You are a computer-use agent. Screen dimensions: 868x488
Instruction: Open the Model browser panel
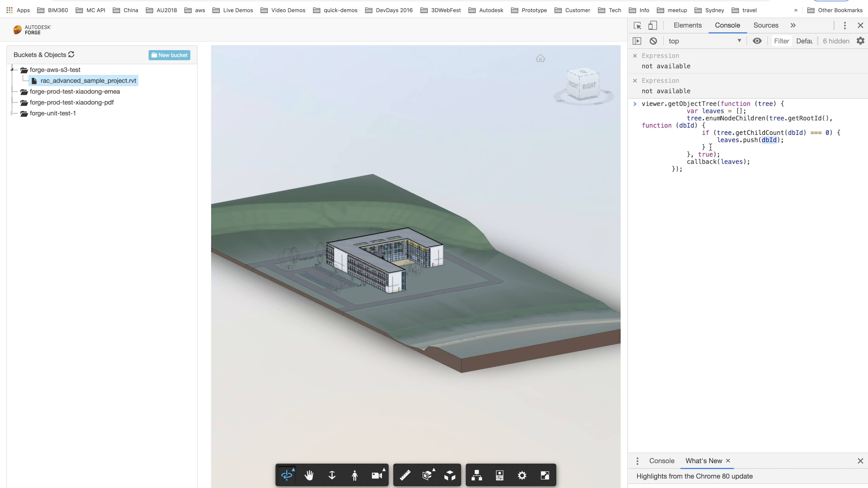[477, 475]
